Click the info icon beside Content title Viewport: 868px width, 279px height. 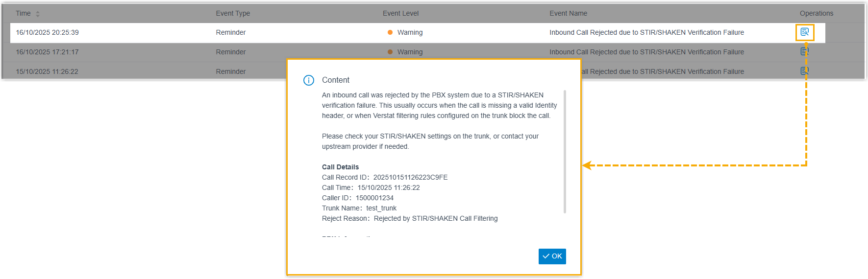[309, 80]
